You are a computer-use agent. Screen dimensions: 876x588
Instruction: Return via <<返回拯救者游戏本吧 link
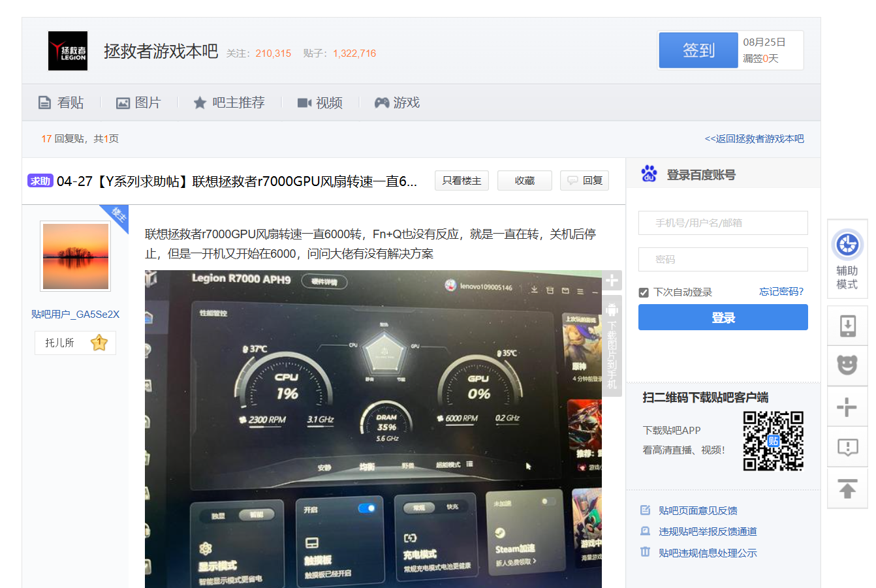754,138
